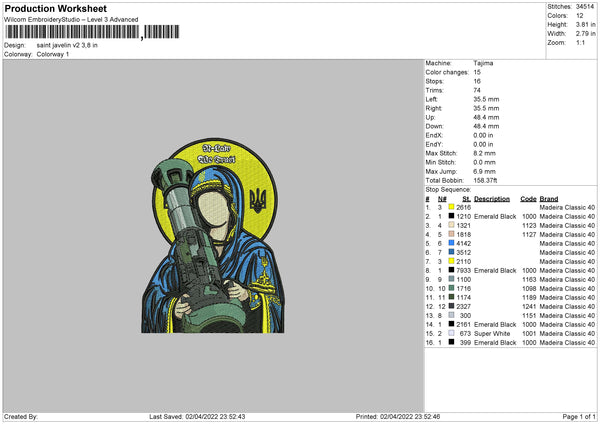Pick the white swatch for Super White
This screenshot has height=424, width=600.
coord(451,333)
